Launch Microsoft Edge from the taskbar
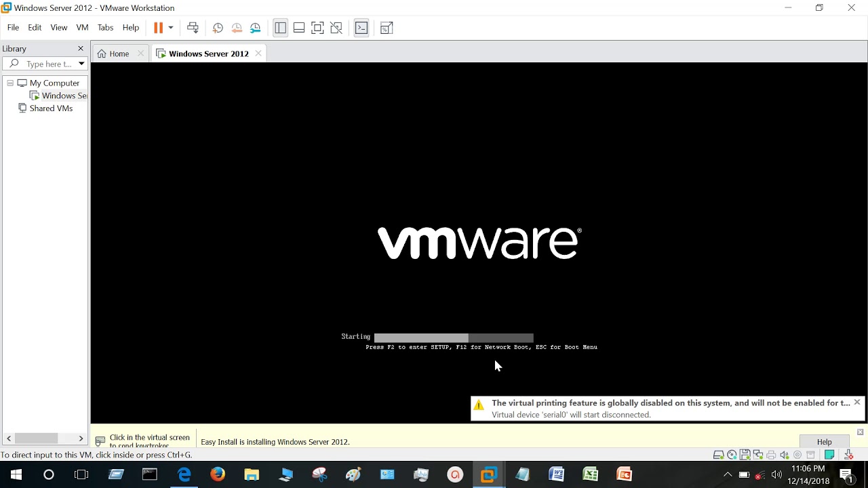Viewport: 868px width, 488px height. (184, 474)
